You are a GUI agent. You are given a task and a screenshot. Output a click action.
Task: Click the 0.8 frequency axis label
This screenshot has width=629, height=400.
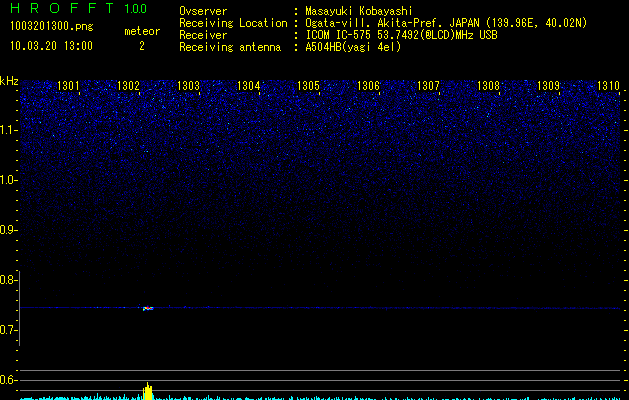pyautogui.click(x=8, y=280)
